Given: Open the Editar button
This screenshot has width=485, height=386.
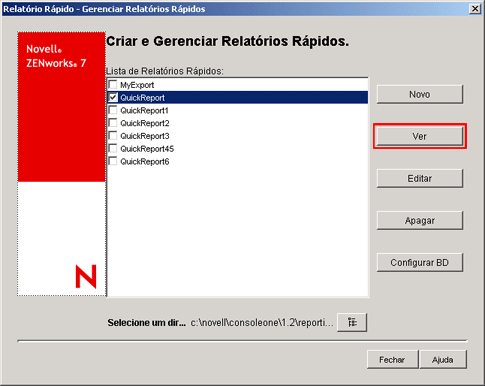Looking at the screenshot, I should pos(420,178).
